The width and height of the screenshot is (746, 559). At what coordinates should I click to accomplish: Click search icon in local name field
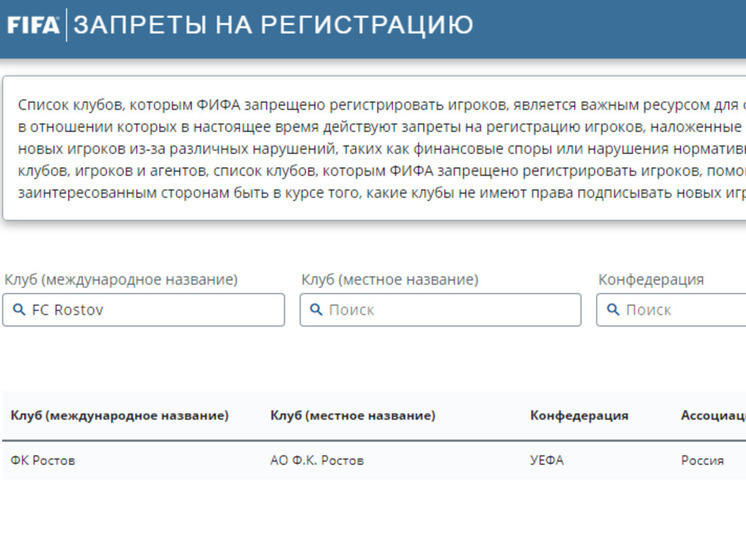pyautogui.click(x=316, y=310)
